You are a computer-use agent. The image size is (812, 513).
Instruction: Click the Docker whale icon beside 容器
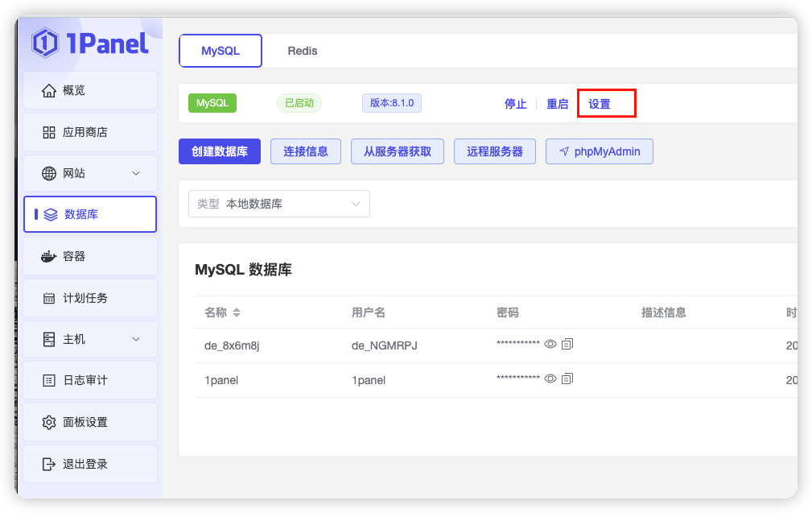pos(48,256)
